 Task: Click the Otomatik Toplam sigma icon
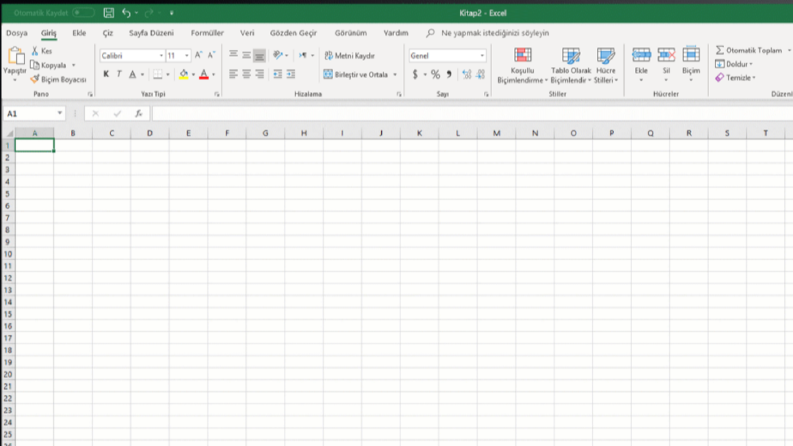720,50
